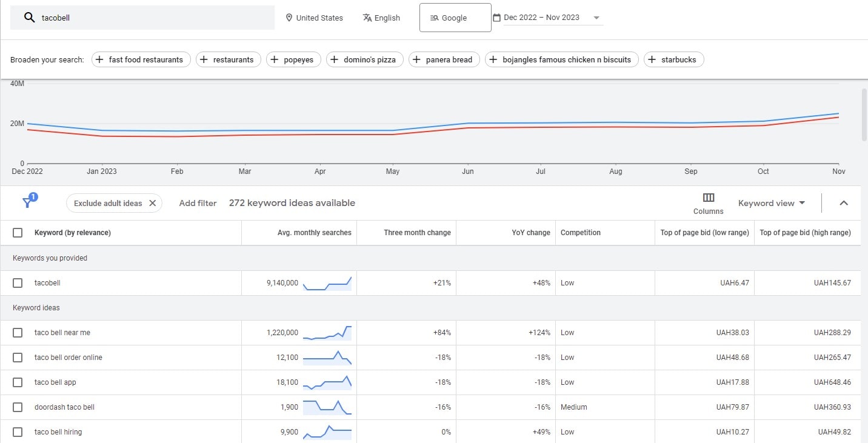Check the taco bell near me row
The height and width of the screenshot is (443, 868).
[18, 333]
